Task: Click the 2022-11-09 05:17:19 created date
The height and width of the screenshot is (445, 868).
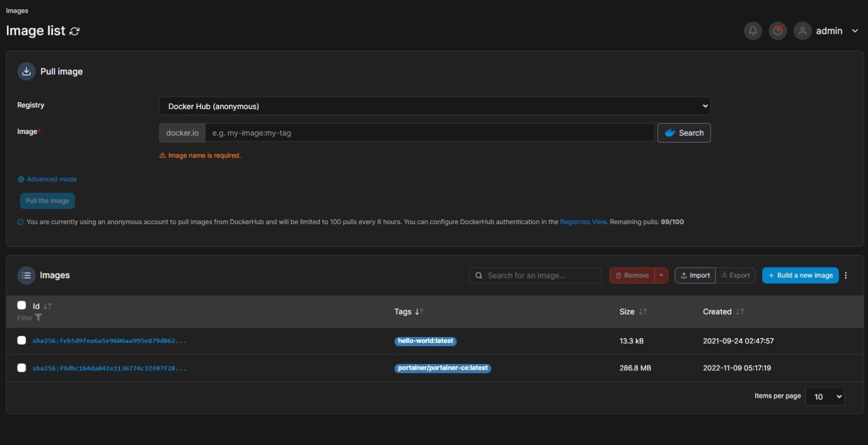Action: pos(737,368)
